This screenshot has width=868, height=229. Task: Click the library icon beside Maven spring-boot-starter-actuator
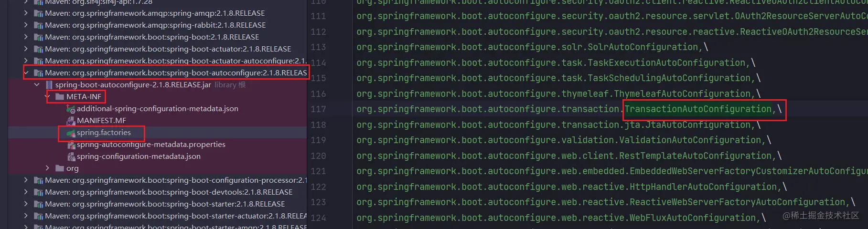(38, 216)
